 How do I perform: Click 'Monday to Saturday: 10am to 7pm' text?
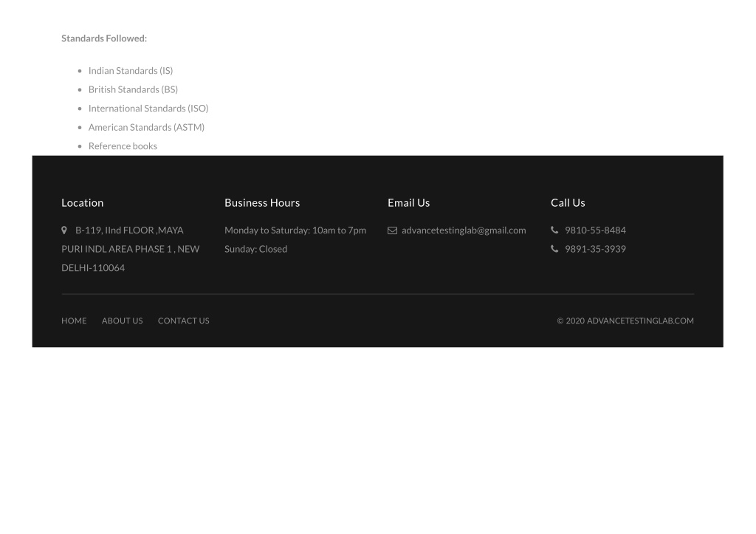(295, 230)
